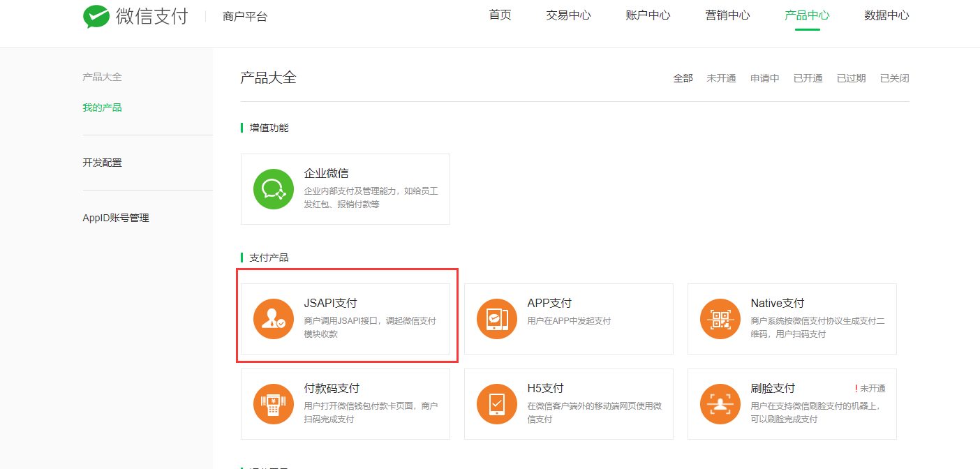
Task: Click the 产品大全 page heading
Action: point(268,77)
